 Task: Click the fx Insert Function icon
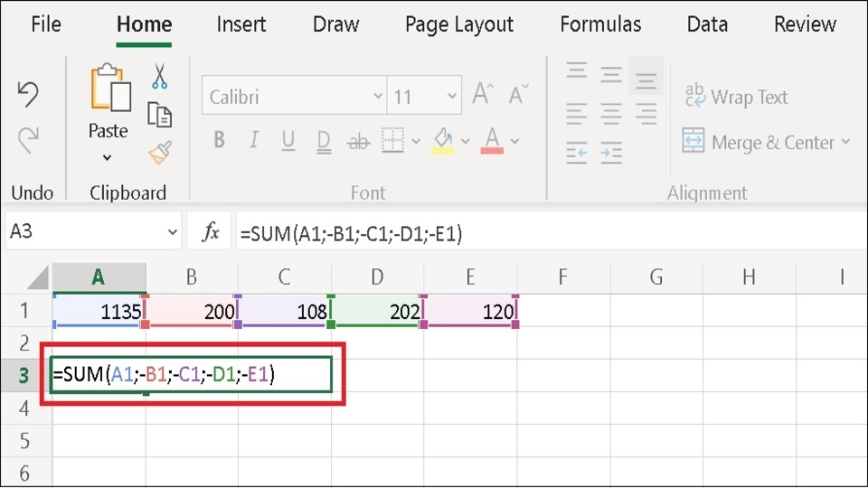tap(211, 231)
